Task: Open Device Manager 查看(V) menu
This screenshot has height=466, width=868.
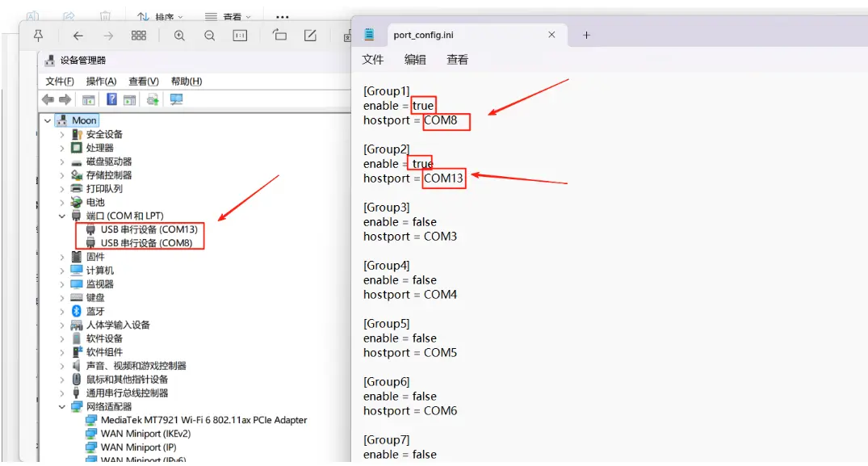Action: [x=144, y=82]
